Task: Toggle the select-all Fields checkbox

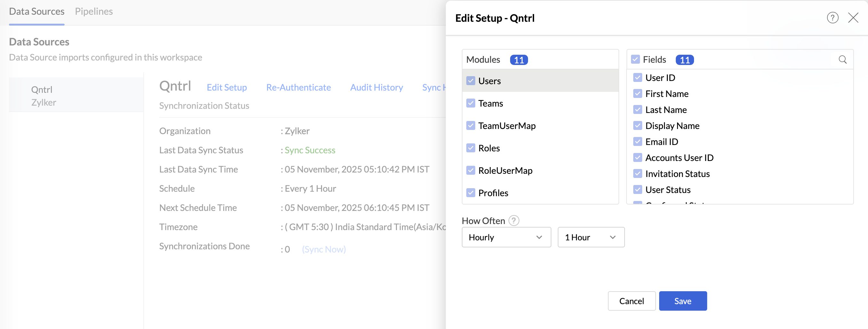Action: coord(635,60)
